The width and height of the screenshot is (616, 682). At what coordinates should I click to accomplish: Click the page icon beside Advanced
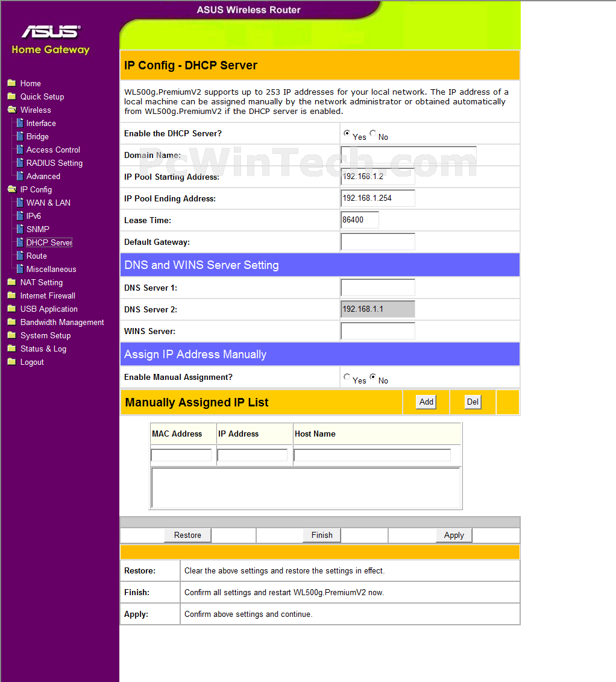[x=20, y=176]
